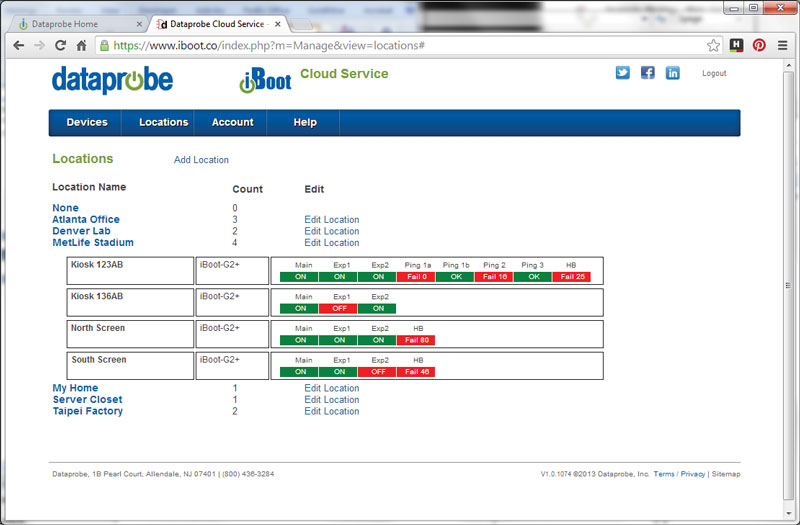The image size is (800, 525).
Task: Switch to the Dataprobe Home tab
Action: point(70,22)
